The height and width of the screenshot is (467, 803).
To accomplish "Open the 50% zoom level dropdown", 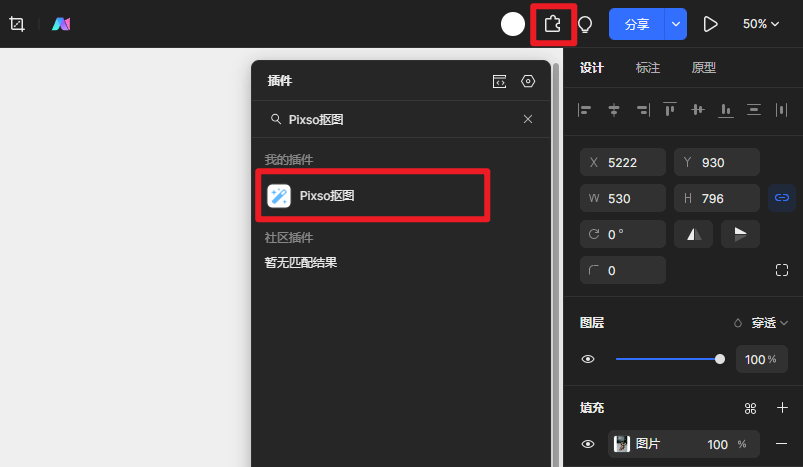I will click(760, 24).
